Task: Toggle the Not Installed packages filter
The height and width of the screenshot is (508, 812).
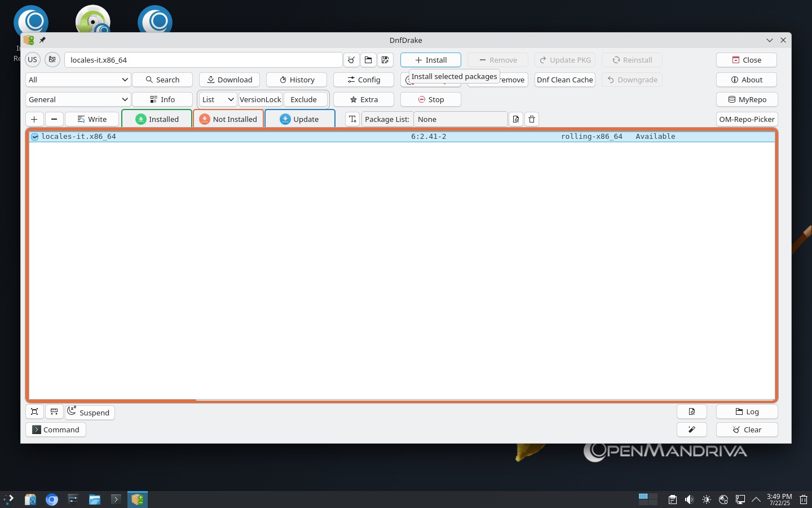Action: [228, 119]
